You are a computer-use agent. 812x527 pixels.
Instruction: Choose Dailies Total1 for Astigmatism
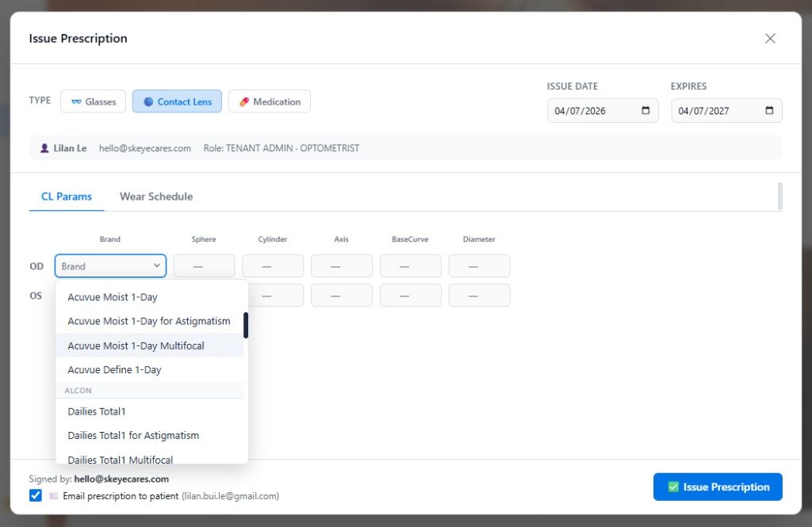click(x=133, y=435)
